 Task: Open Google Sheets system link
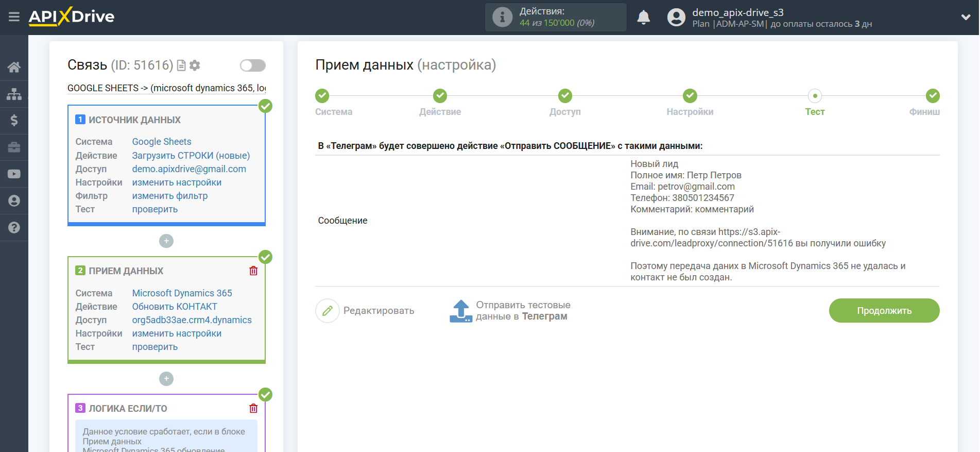coord(161,142)
